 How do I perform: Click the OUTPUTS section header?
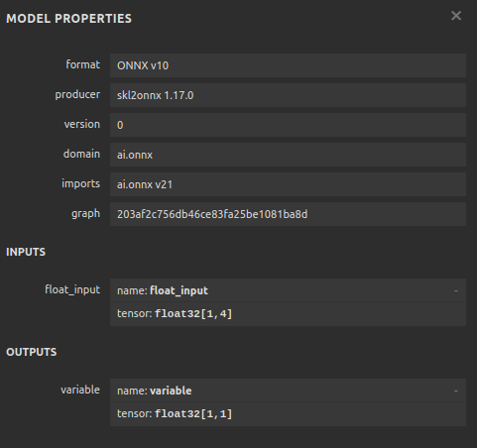pos(32,352)
